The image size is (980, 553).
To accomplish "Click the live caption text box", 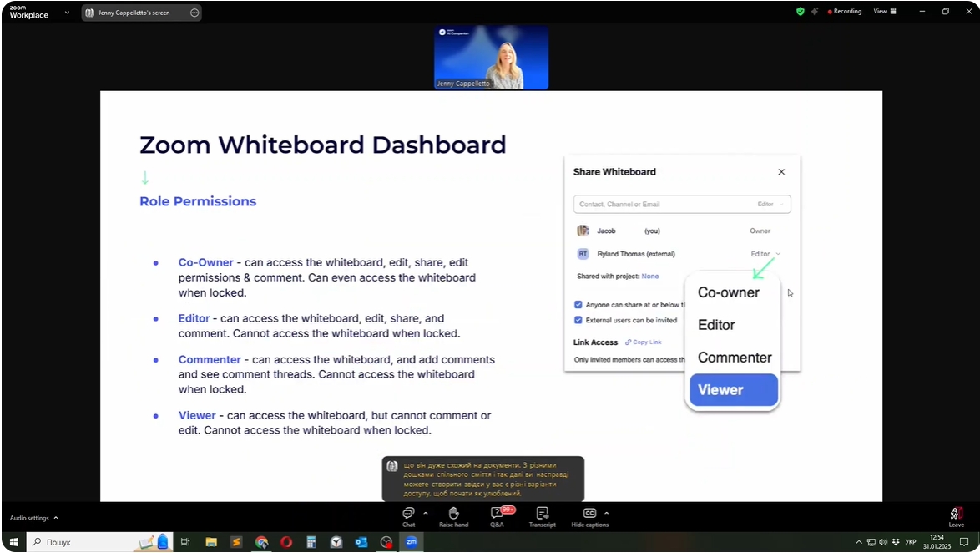I will pyautogui.click(x=483, y=479).
